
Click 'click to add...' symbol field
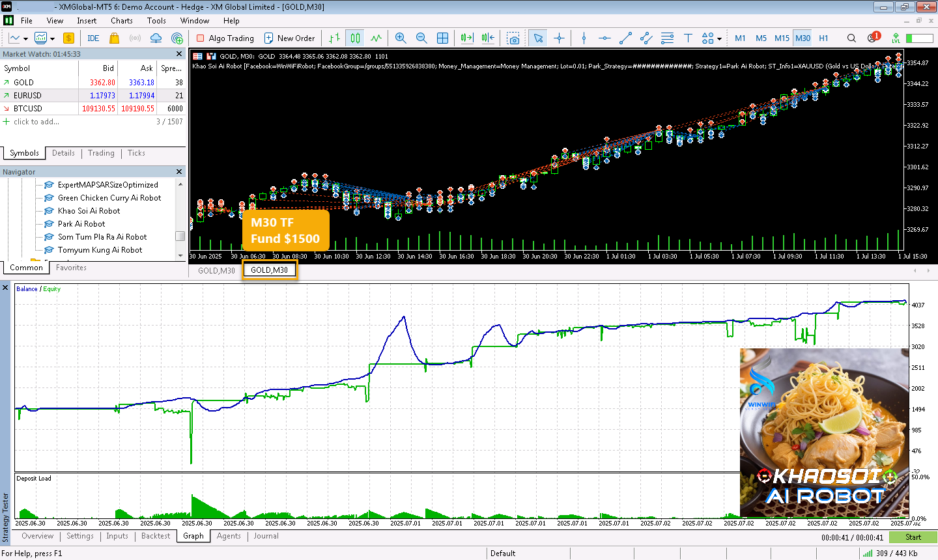[36, 122]
